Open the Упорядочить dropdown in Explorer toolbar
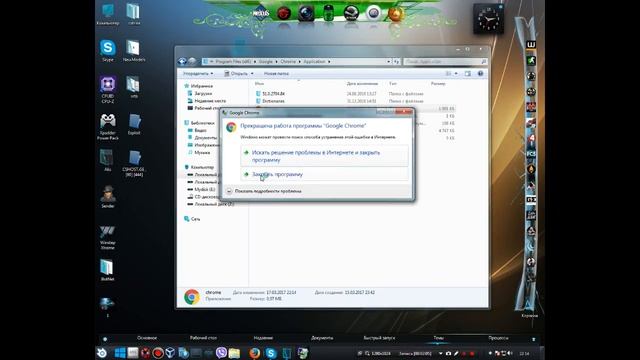The image size is (640, 360). pyautogui.click(x=198, y=73)
